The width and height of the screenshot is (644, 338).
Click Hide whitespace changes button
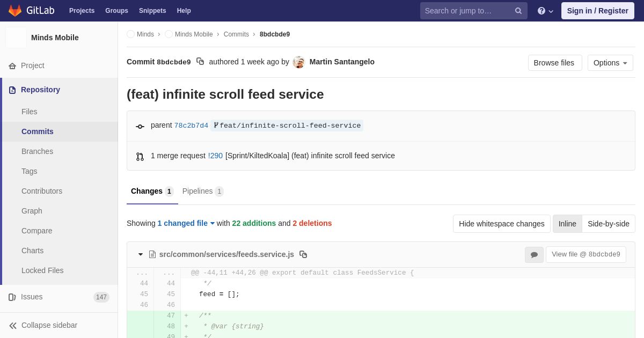point(502,224)
